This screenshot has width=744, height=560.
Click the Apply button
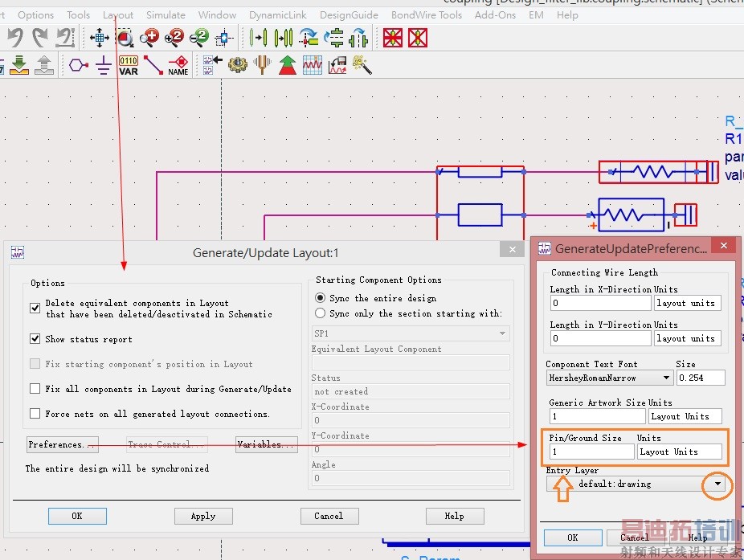[203, 516]
